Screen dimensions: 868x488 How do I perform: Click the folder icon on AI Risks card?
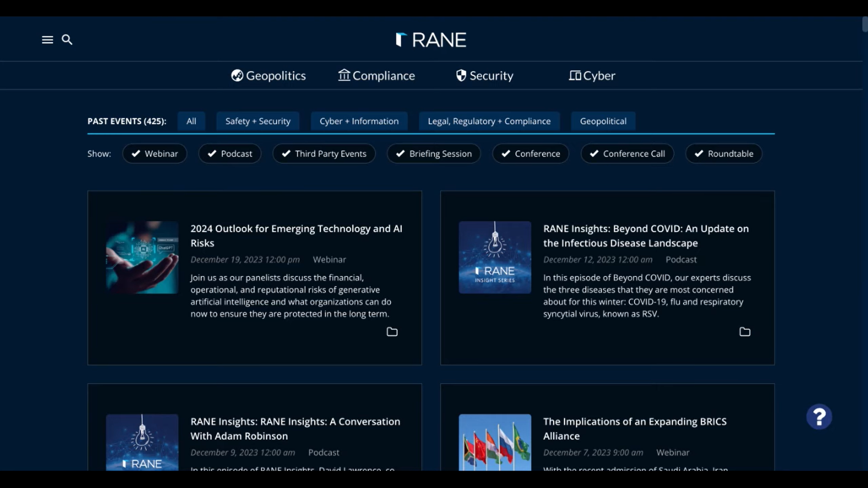pyautogui.click(x=392, y=332)
